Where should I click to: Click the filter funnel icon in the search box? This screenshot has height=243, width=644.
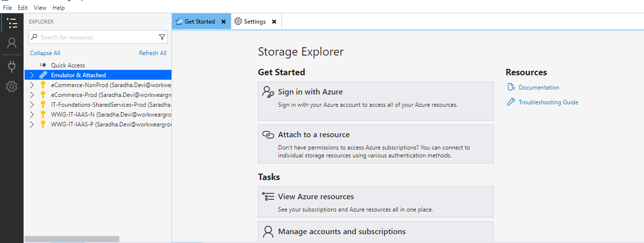pos(162,37)
